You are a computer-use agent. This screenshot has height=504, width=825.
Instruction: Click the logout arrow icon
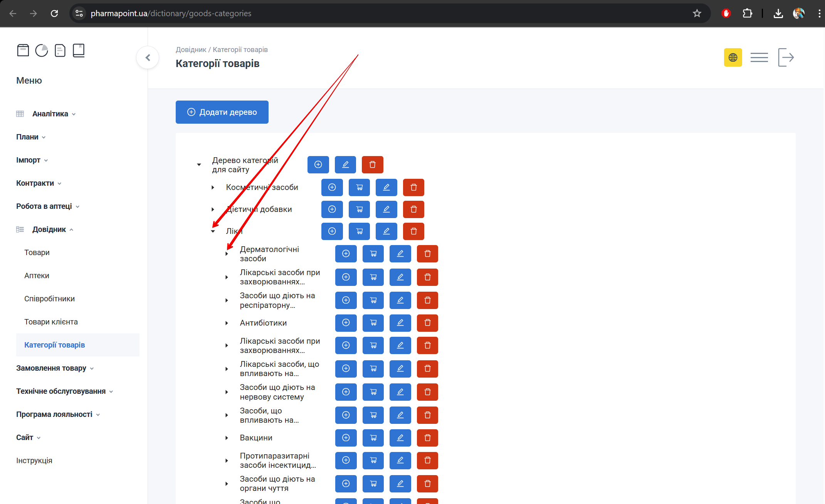786,57
